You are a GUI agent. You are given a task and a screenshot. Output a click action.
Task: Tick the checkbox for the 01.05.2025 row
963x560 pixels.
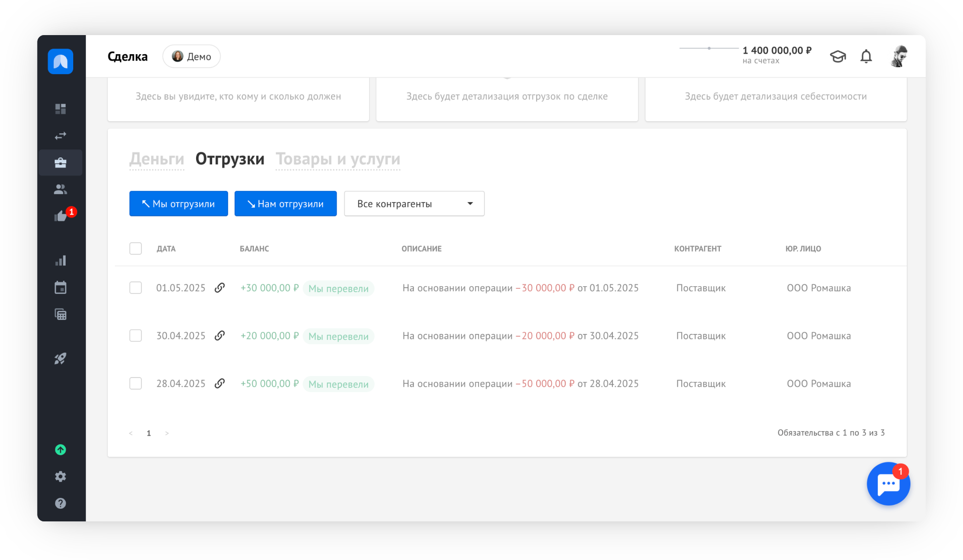click(135, 288)
